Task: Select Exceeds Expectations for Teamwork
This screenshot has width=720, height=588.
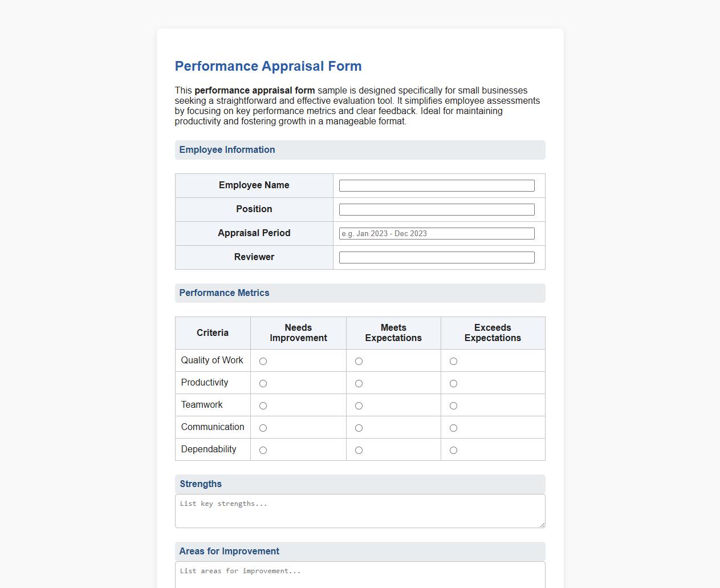Action: (453, 405)
